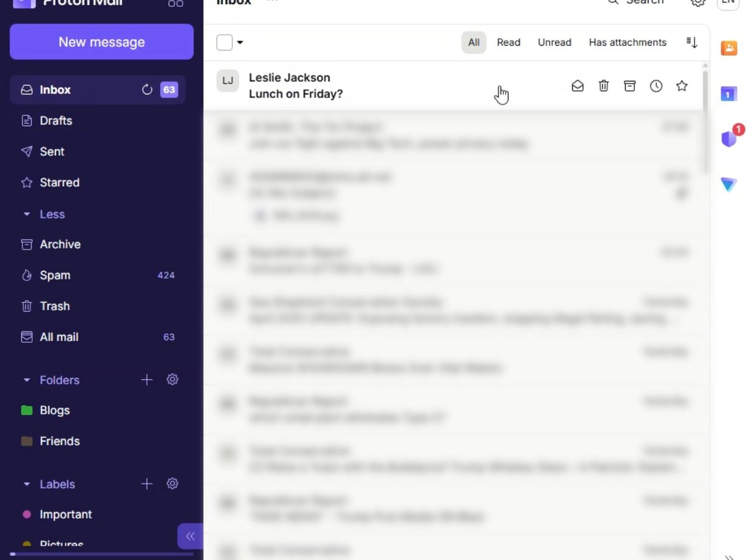This screenshot has height=560, width=747.
Task: Click the storage usage bar
Action: click(x=101, y=554)
